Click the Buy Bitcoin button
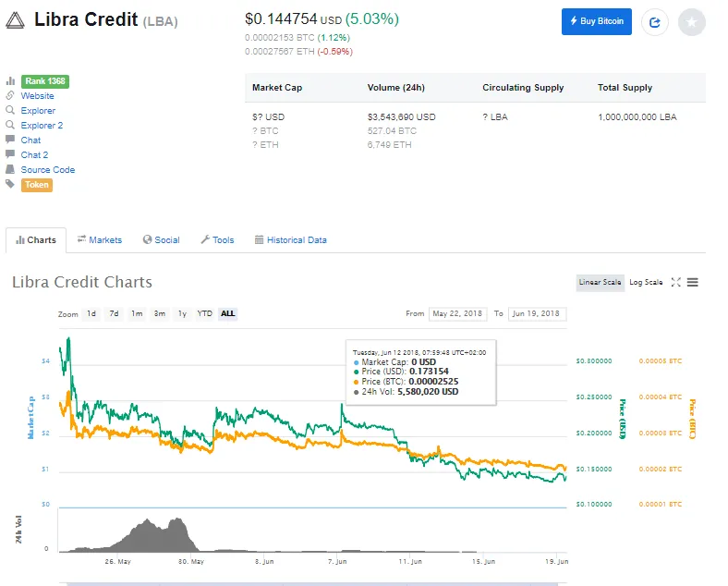728x586 pixels. 597,21
